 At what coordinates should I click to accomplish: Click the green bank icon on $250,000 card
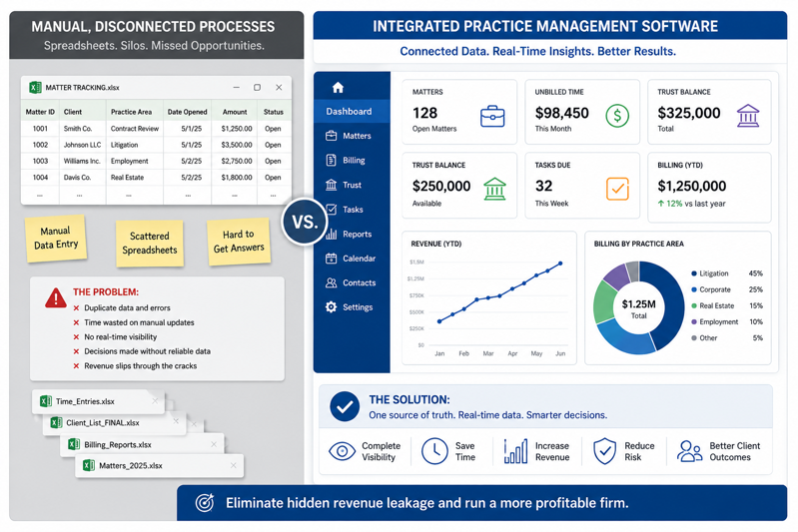click(x=494, y=189)
